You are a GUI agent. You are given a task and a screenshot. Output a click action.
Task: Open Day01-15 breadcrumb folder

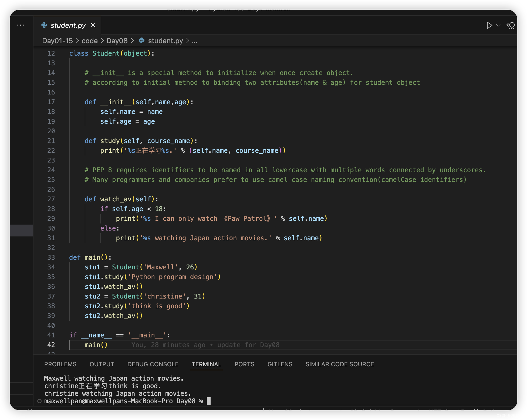click(x=57, y=41)
